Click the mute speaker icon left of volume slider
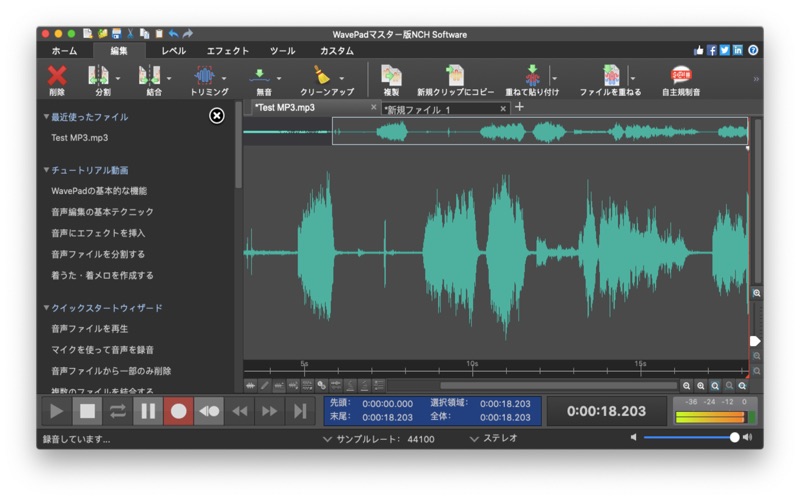This screenshot has width=800, height=500. tap(634, 437)
